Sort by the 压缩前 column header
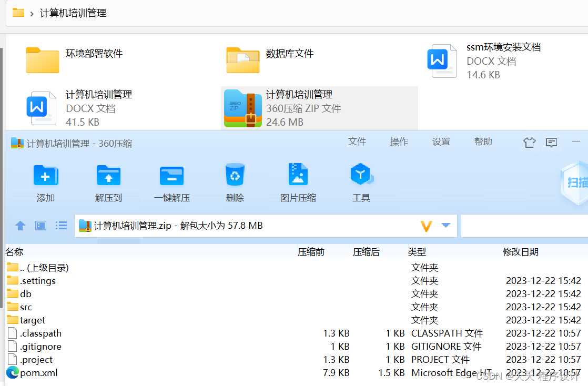Screen dimensions: 588x386 tap(311, 252)
